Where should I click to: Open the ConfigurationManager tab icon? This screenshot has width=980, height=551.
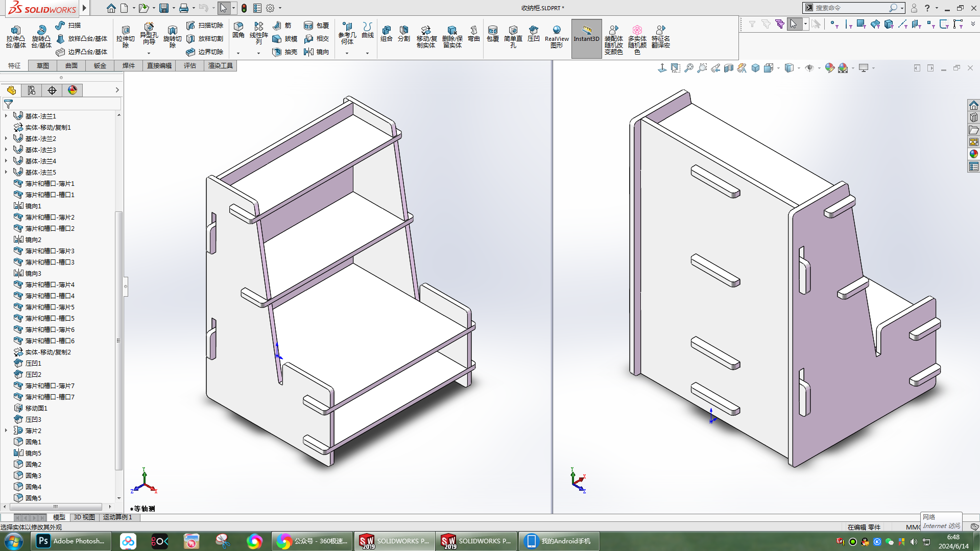(x=32, y=90)
